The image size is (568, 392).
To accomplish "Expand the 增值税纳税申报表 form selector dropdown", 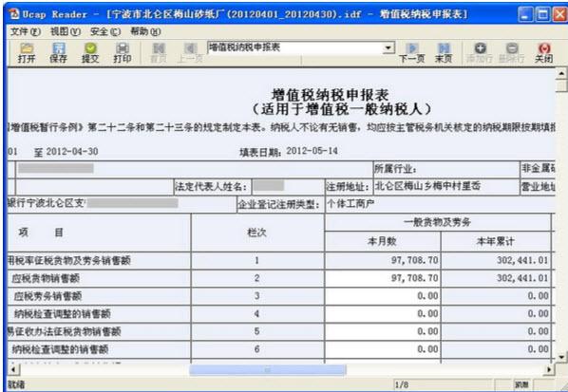I will tap(388, 47).
